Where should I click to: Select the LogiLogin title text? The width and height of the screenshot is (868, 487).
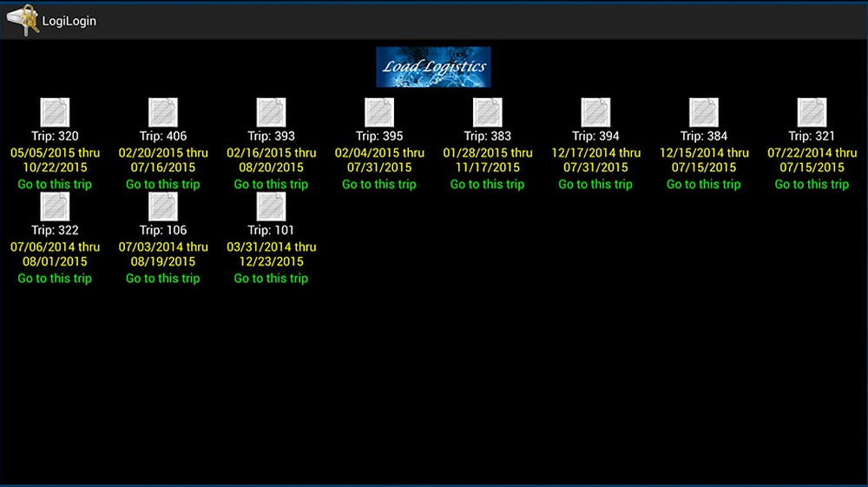coord(69,21)
